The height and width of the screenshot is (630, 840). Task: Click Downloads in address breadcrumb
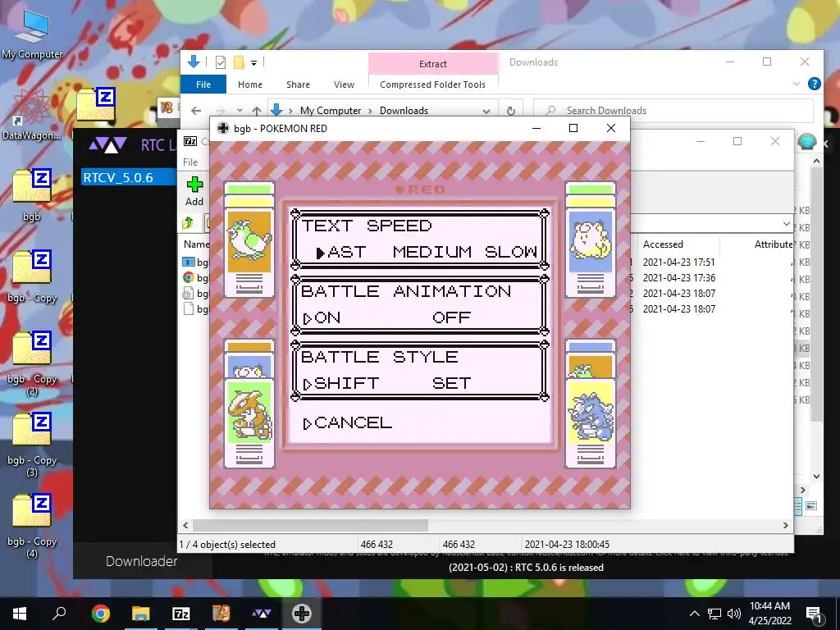coord(404,111)
